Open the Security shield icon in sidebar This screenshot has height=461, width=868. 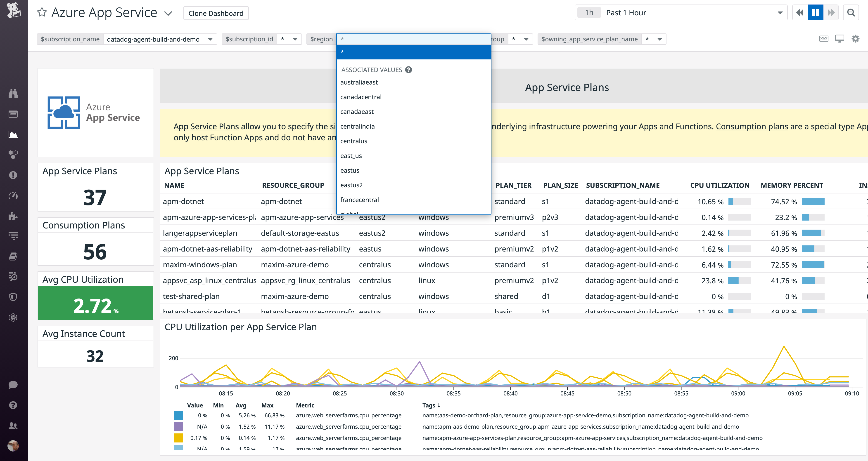[x=13, y=297]
